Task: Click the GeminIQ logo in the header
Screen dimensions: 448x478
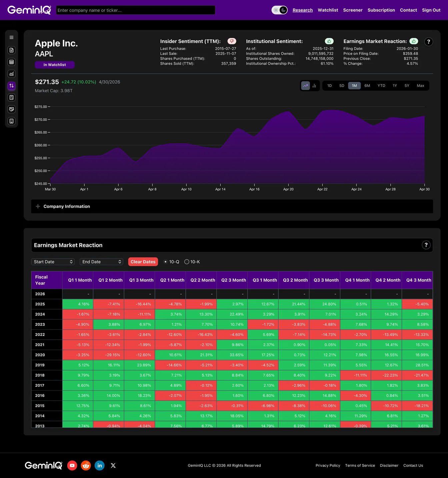Action: [x=29, y=10]
